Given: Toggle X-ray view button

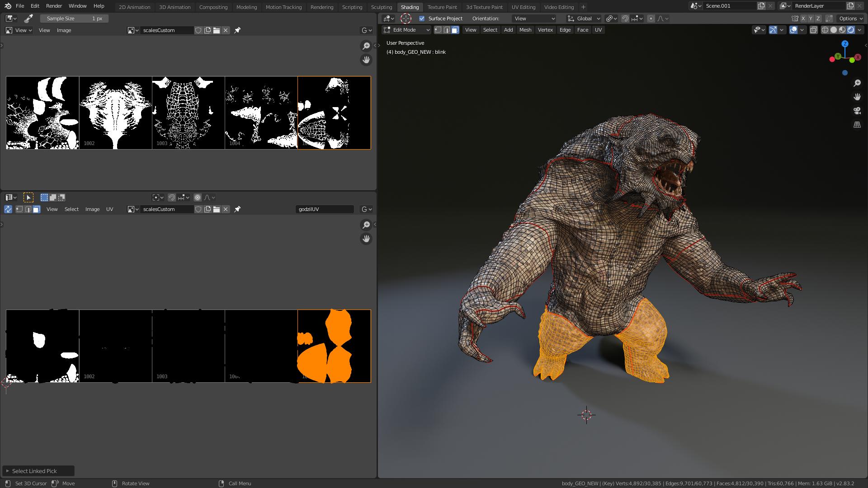Looking at the screenshot, I should [813, 30].
